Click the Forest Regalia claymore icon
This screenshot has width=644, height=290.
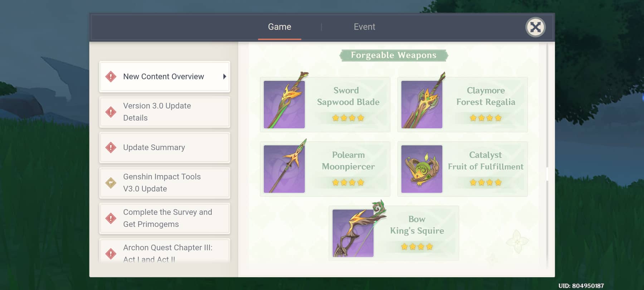click(422, 104)
